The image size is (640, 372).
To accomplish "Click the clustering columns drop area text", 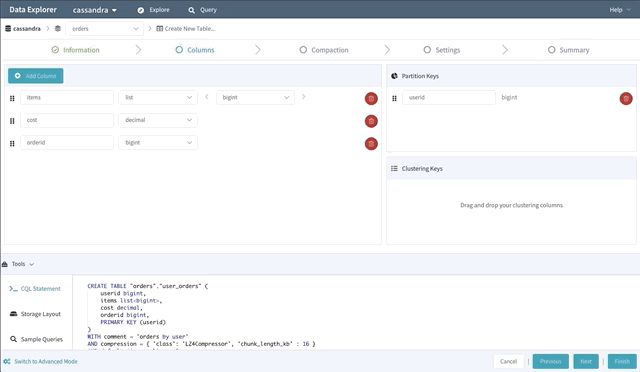I will pos(511,205).
